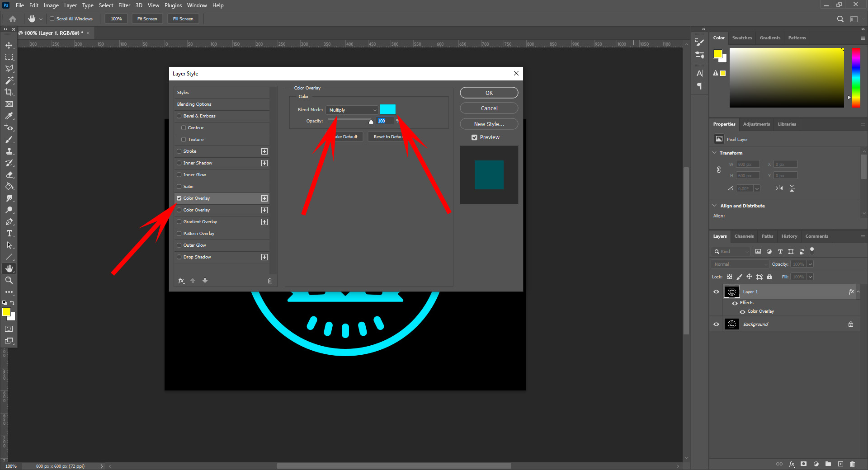
Task: Select the Crop tool
Action: pos(9,92)
